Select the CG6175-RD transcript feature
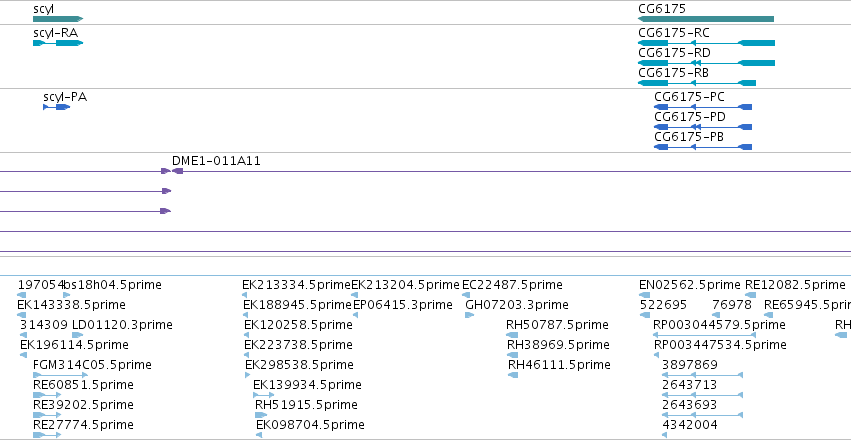 tap(706, 63)
